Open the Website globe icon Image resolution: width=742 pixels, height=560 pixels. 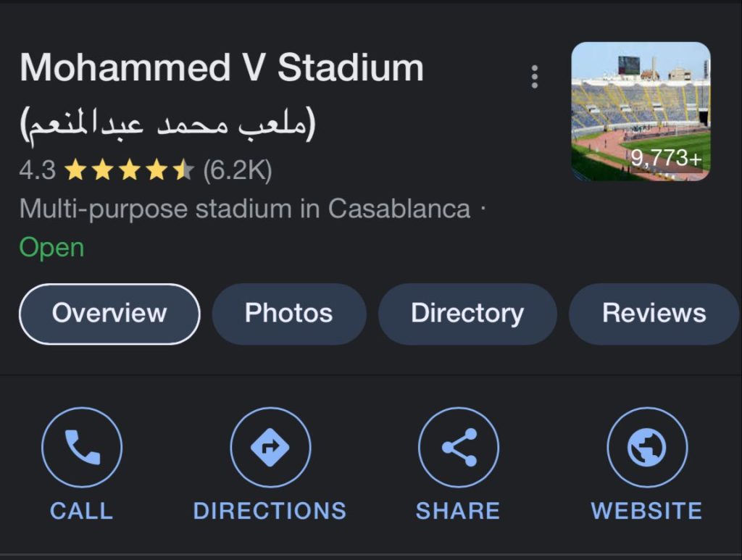tap(647, 447)
